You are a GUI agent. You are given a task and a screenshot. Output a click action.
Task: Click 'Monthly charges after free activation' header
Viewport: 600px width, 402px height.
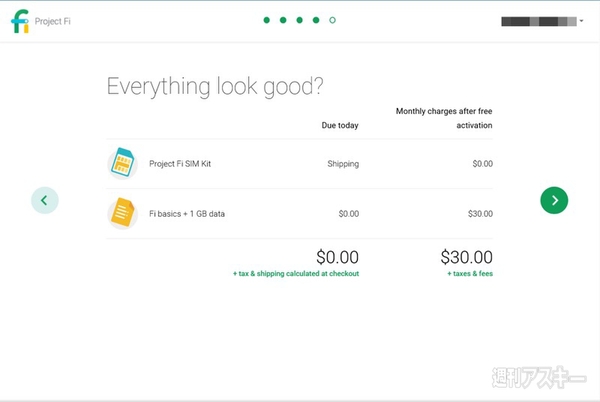(444, 118)
